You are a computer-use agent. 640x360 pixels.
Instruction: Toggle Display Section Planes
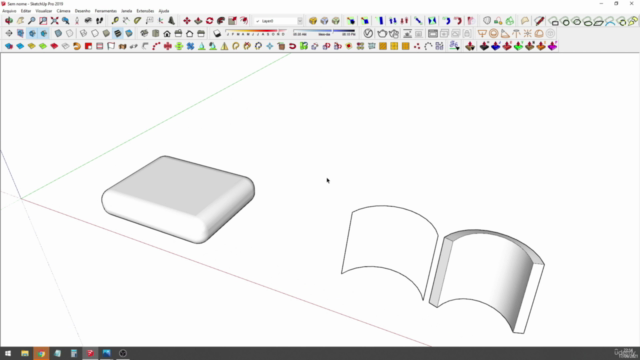point(20,33)
